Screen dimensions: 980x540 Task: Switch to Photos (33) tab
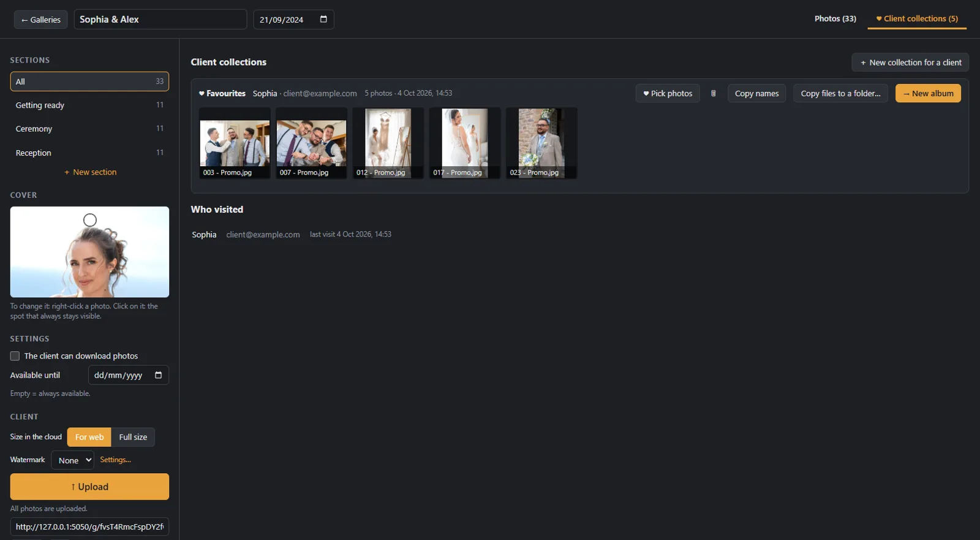[x=835, y=18]
